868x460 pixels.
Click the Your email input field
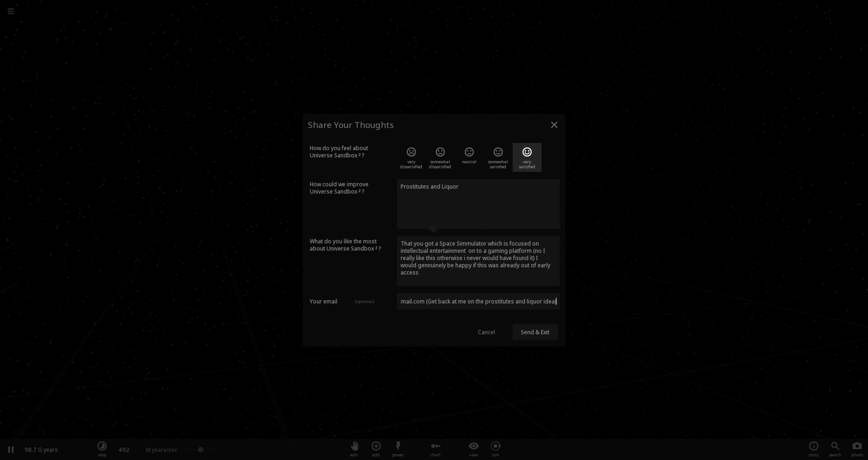coord(478,301)
